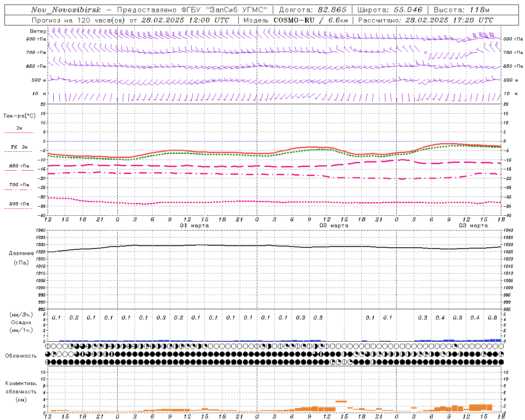Click the Конвективн. convective cloud label
The width and height of the screenshot is (525, 420).
point(21,383)
